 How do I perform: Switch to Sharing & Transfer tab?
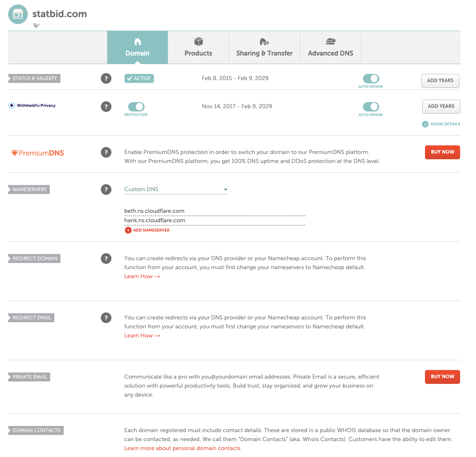tap(264, 47)
